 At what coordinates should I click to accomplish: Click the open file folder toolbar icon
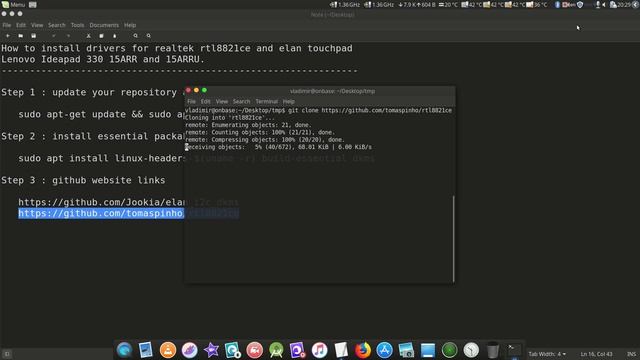tap(20, 36)
